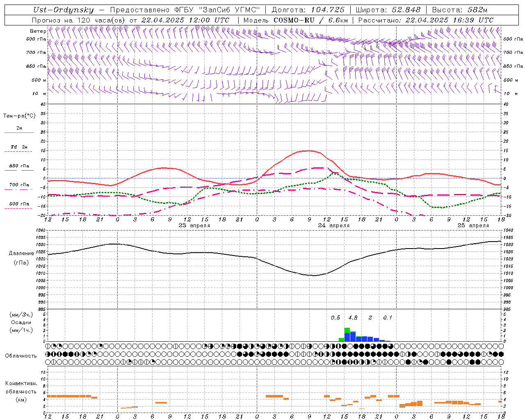Screen dimensions: 525x420
Task: Click the Конвективн. облачность panel label
Action: click(21, 391)
